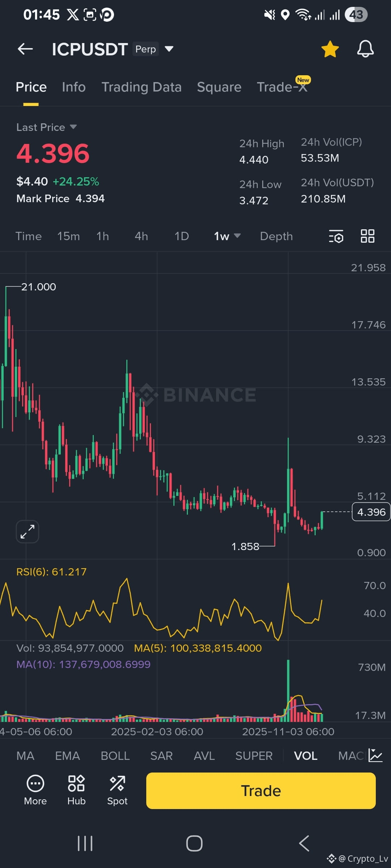Toggle the VOL indicator
This screenshot has width=391, height=868.
tap(306, 756)
